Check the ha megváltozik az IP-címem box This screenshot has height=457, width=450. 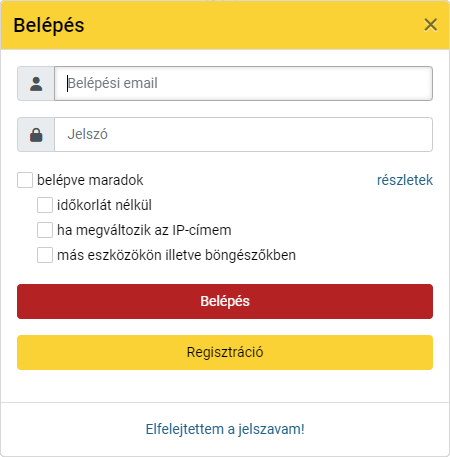coord(45,230)
